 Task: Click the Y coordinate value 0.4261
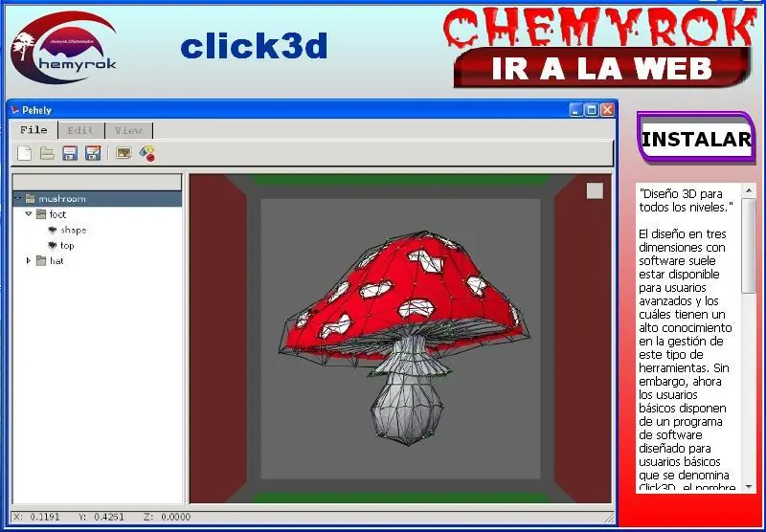coord(109,517)
